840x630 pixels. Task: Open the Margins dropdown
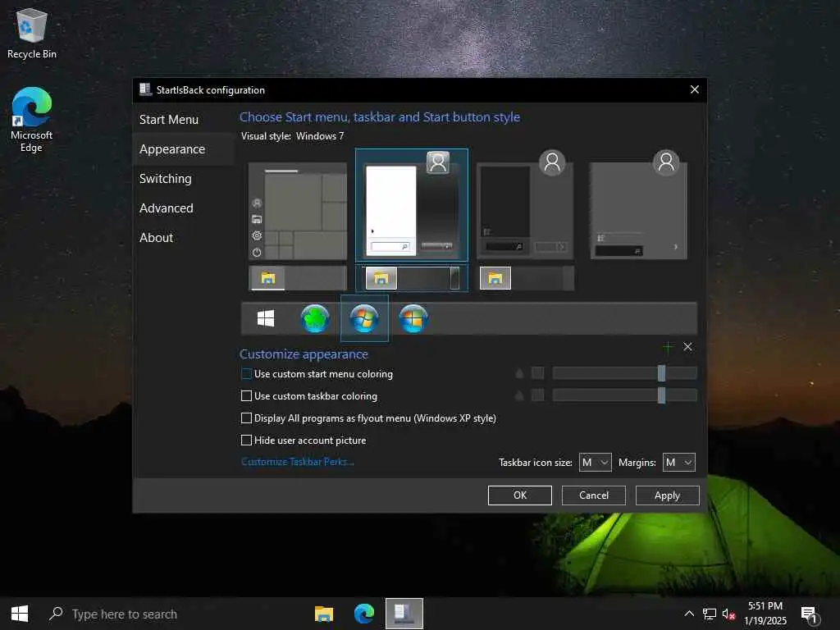click(x=678, y=462)
